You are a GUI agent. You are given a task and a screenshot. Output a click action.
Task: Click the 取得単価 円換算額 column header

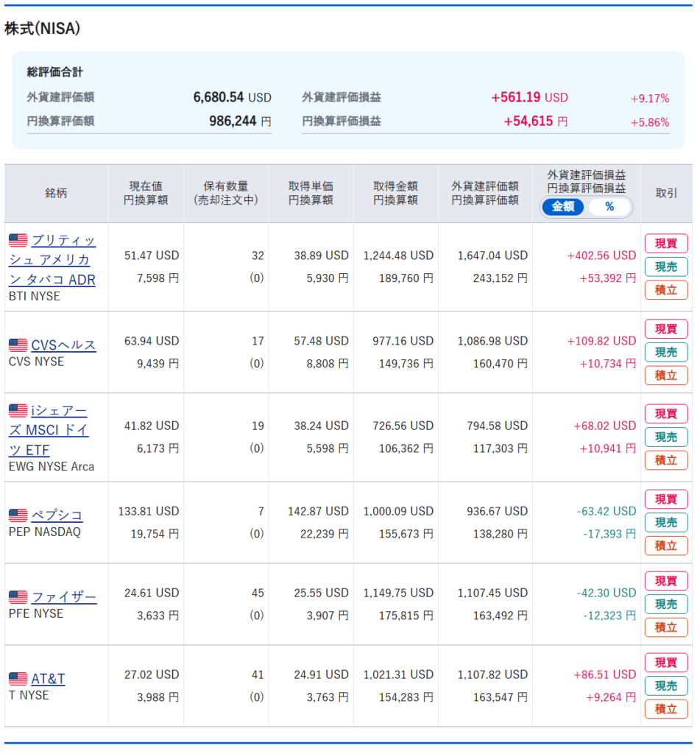point(311,194)
